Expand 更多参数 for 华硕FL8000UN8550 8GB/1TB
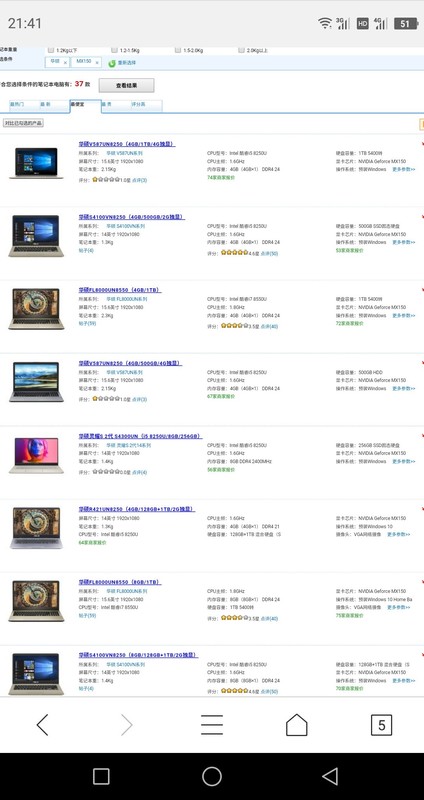424x800 pixels. tap(398, 607)
